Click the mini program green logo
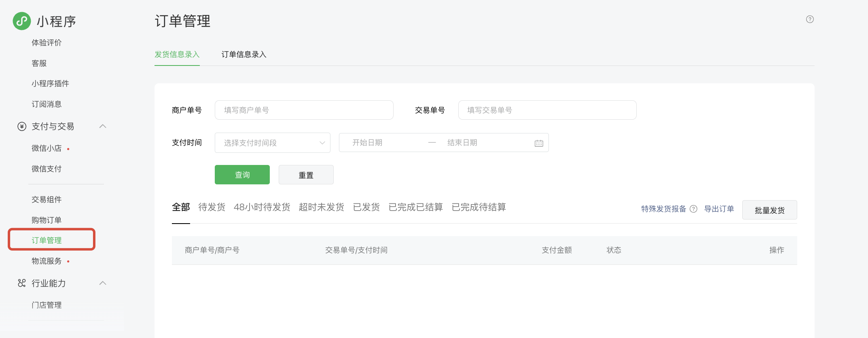Image resolution: width=868 pixels, height=338 pixels. (x=22, y=21)
